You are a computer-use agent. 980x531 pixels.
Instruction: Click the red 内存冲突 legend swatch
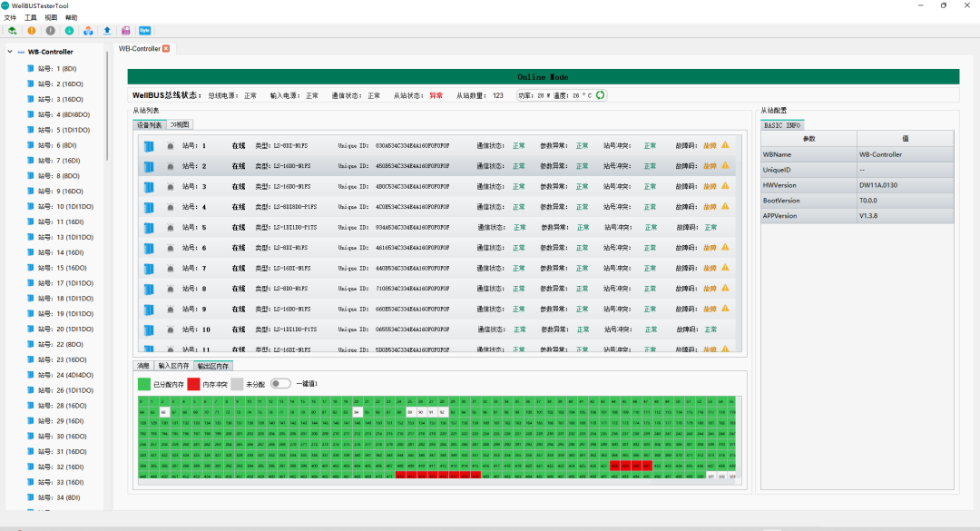click(x=194, y=384)
